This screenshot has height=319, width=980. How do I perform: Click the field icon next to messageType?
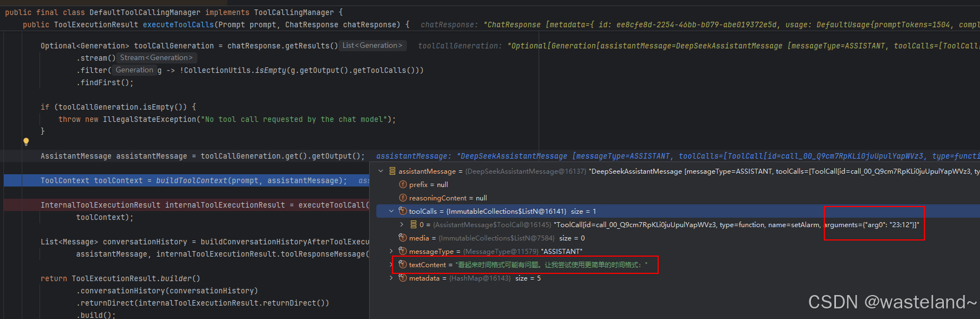pos(403,251)
